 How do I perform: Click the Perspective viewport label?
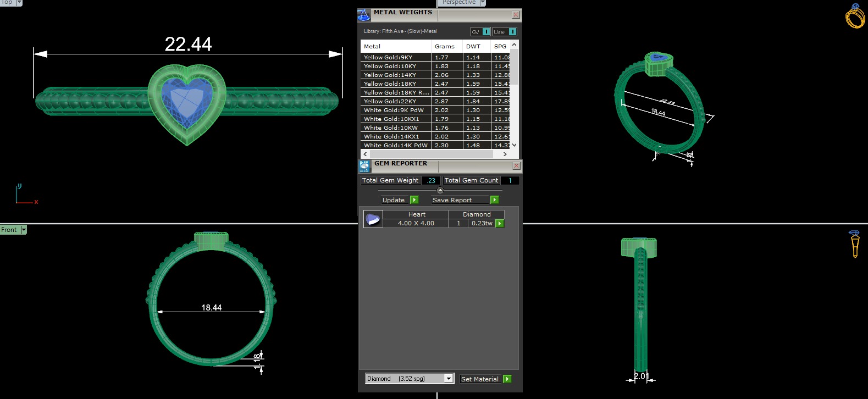pos(459,3)
